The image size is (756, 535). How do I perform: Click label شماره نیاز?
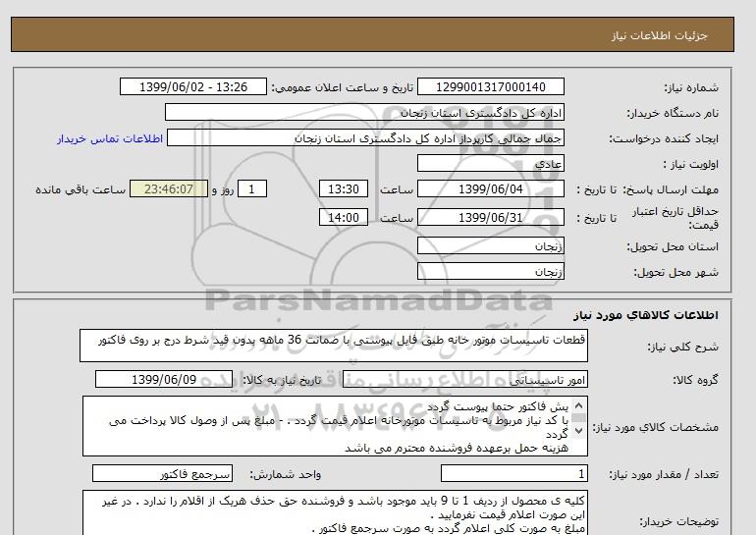pyautogui.click(x=691, y=87)
